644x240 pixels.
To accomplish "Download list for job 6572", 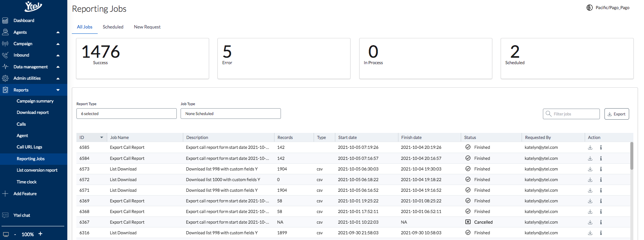I will (590, 180).
